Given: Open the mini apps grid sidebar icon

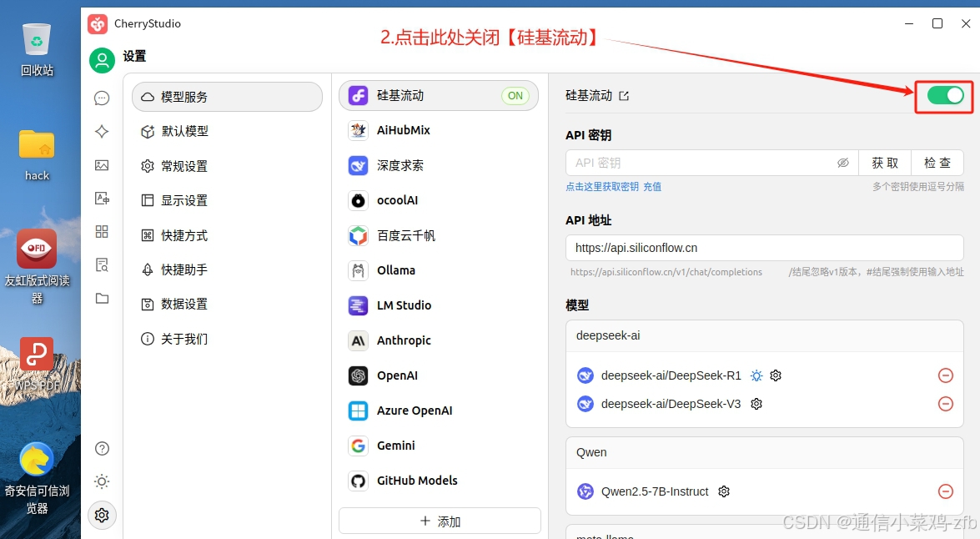Looking at the screenshot, I should [x=102, y=231].
